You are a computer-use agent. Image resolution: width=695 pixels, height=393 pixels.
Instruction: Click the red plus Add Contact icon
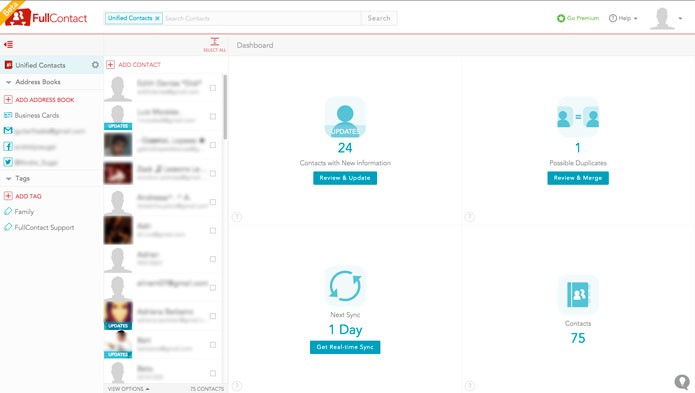pyautogui.click(x=110, y=65)
